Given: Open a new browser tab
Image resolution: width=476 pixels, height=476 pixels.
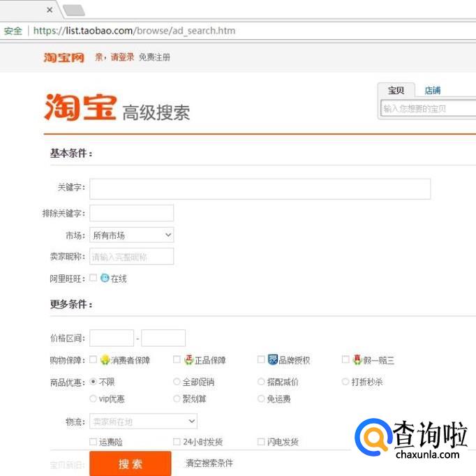Looking at the screenshot, I should [x=74, y=10].
